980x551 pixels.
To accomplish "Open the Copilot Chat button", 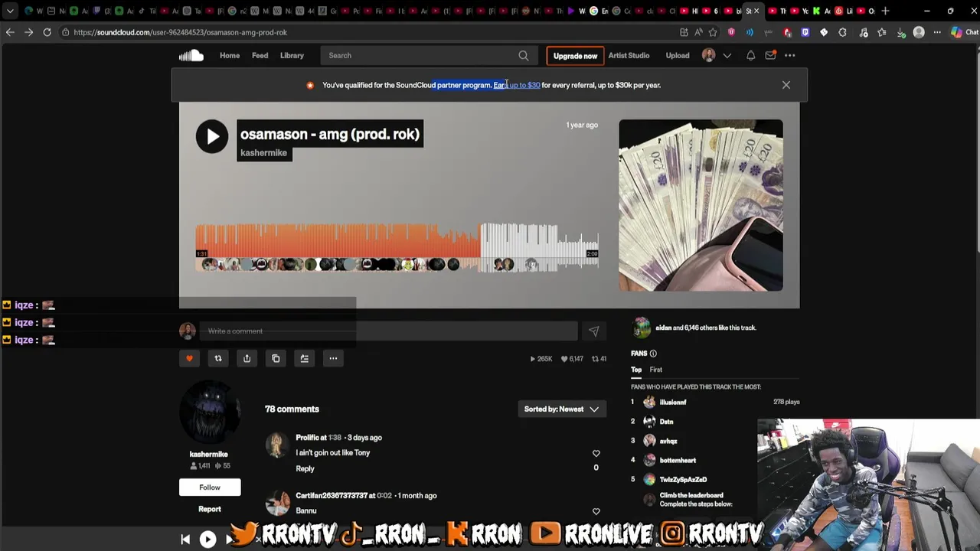I will click(x=964, y=32).
